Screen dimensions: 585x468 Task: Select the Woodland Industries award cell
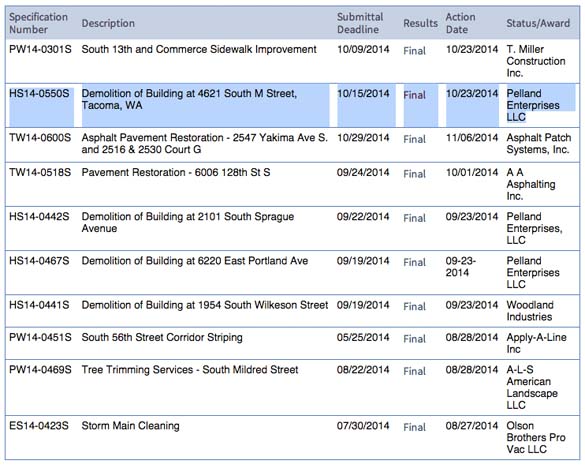pos(530,311)
